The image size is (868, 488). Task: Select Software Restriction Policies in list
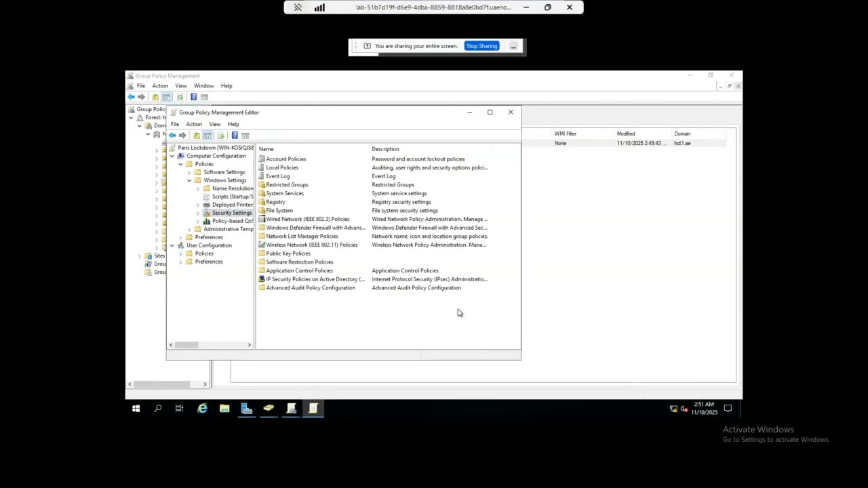tap(299, 262)
